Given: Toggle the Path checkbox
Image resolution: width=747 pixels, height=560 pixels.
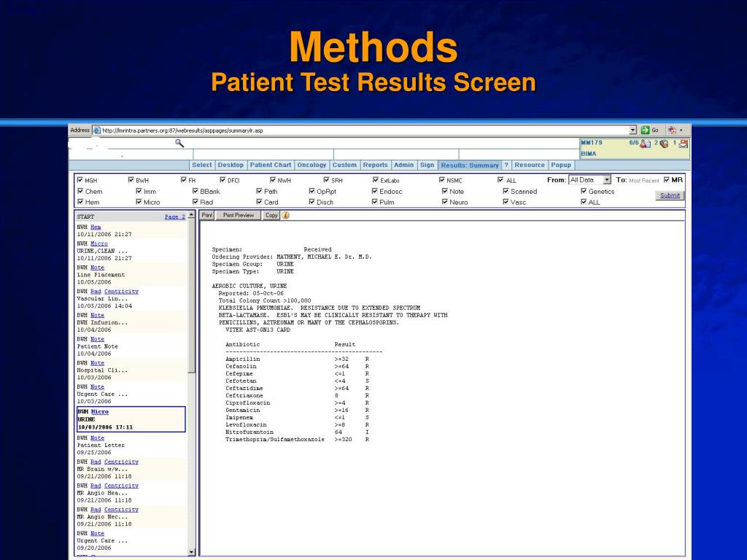Looking at the screenshot, I should [259, 191].
